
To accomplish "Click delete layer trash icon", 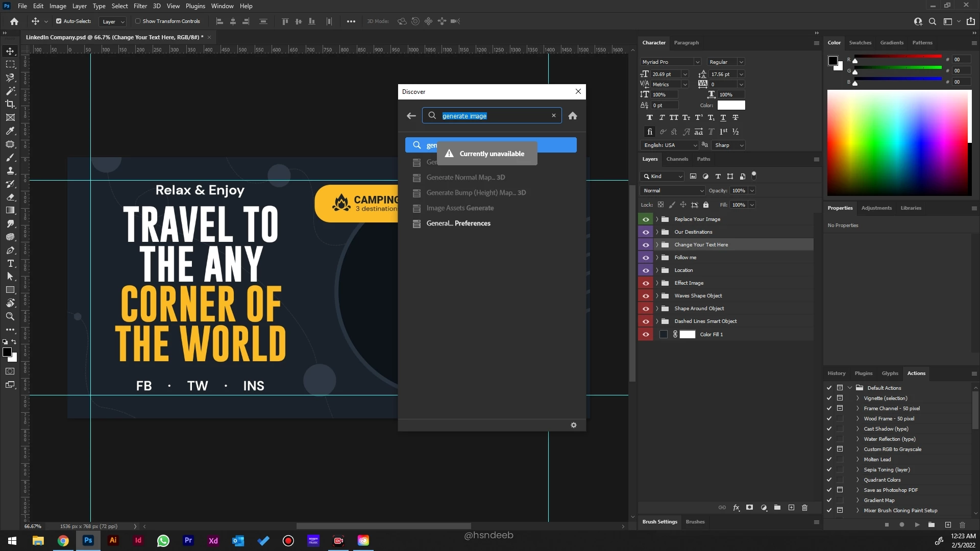I will pos(805,508).
